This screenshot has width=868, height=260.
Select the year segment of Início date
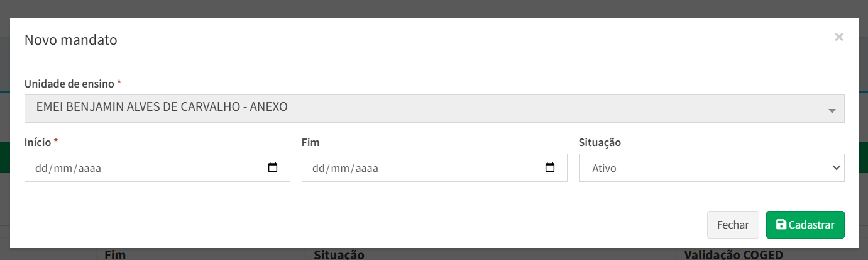click(x=89, y=169)
